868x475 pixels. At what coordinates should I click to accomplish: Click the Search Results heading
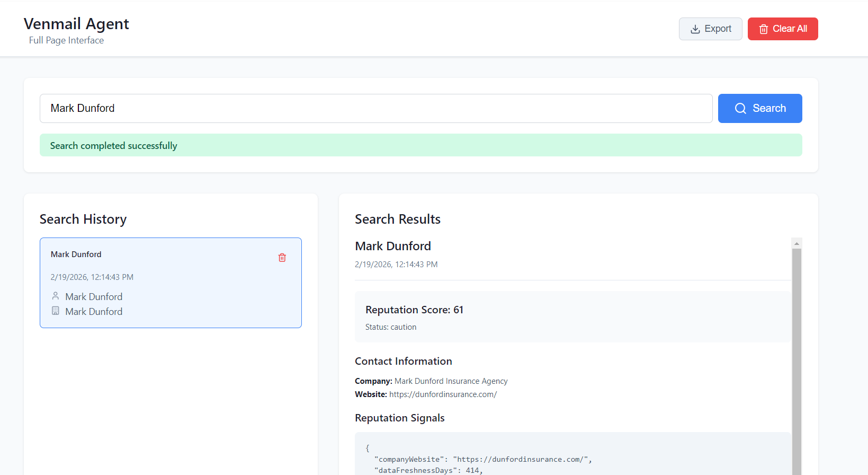point(398,219)
